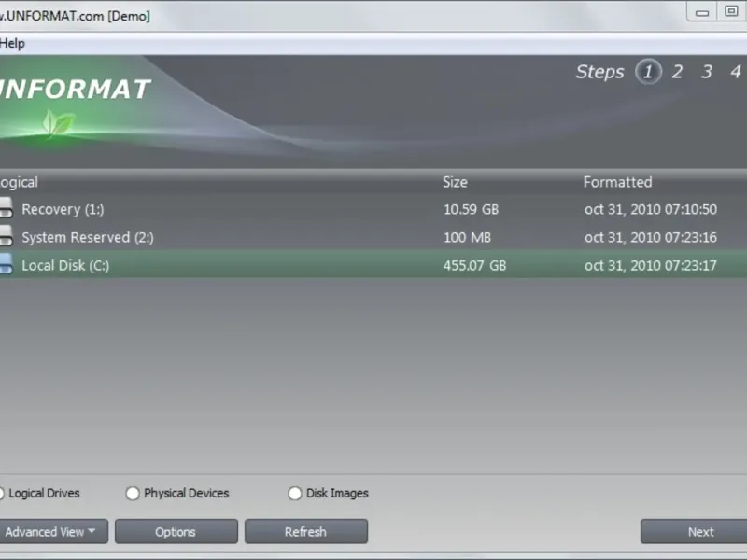Screen dimensions: 747x560
Task: Click the oct 31, 2010 07:23:16 date
Action: [650, 238]
